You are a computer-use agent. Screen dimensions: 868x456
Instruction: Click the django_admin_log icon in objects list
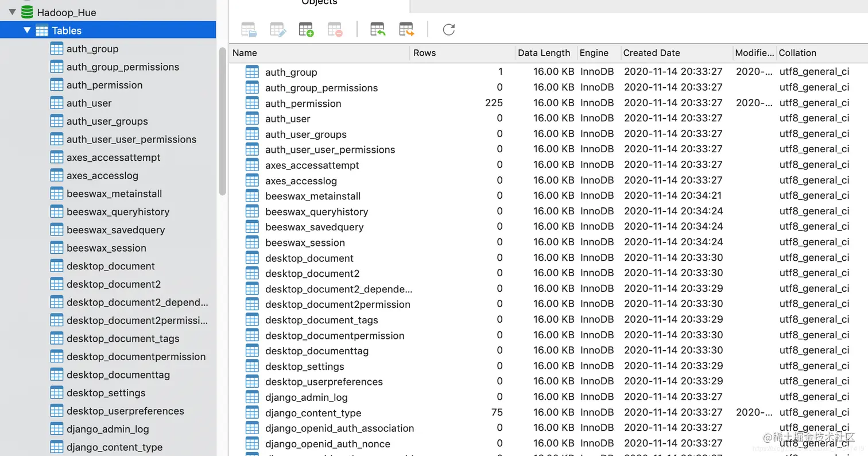click(x=252, y=397)
